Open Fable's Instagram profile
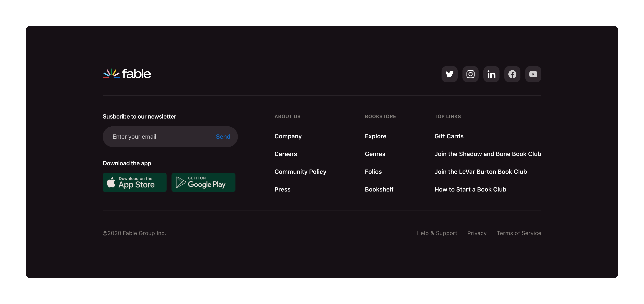Screen dimensions: 644x304 pos(470,74)
